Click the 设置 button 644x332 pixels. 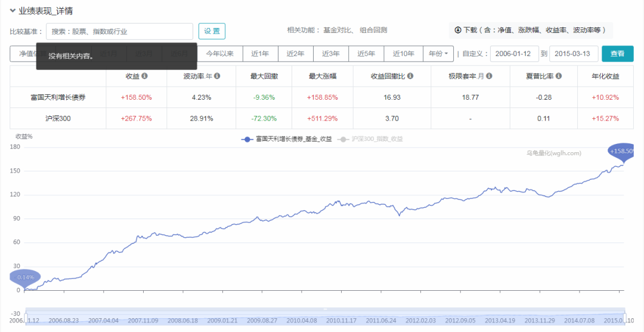(212, 31)
